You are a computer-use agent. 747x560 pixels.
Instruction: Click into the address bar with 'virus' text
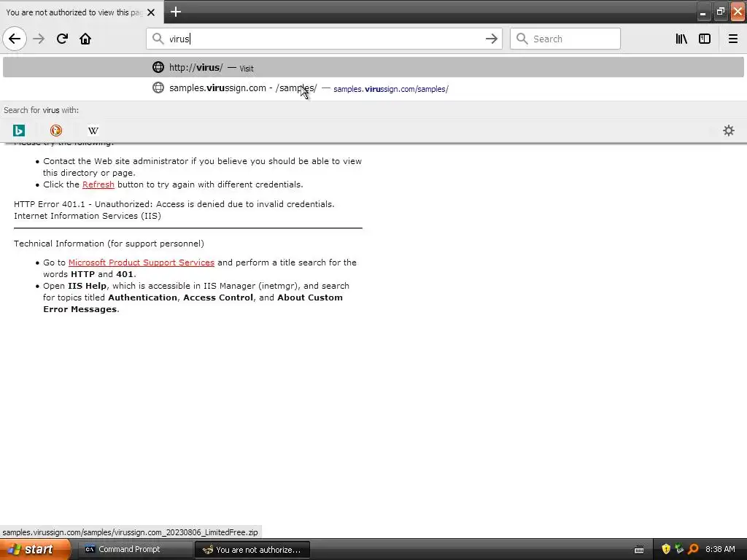click(x=324, y=39)
